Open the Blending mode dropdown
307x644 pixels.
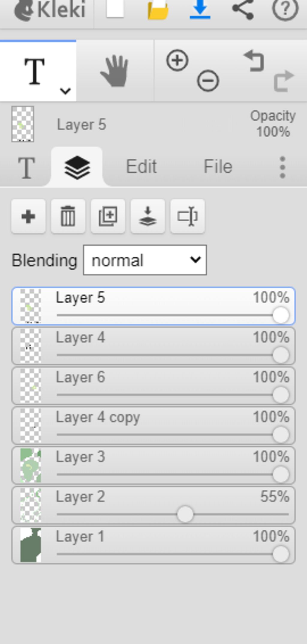pos(145,260)
